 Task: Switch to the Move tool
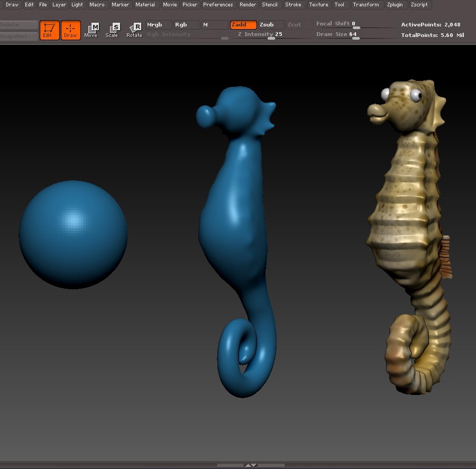(91, 30)
